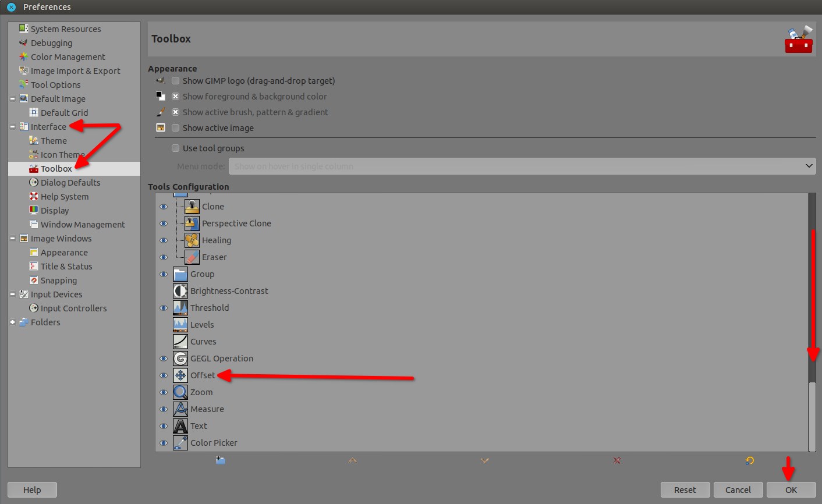
Task: Collapse the Image Windows tree node
Action: pos(12,239)
